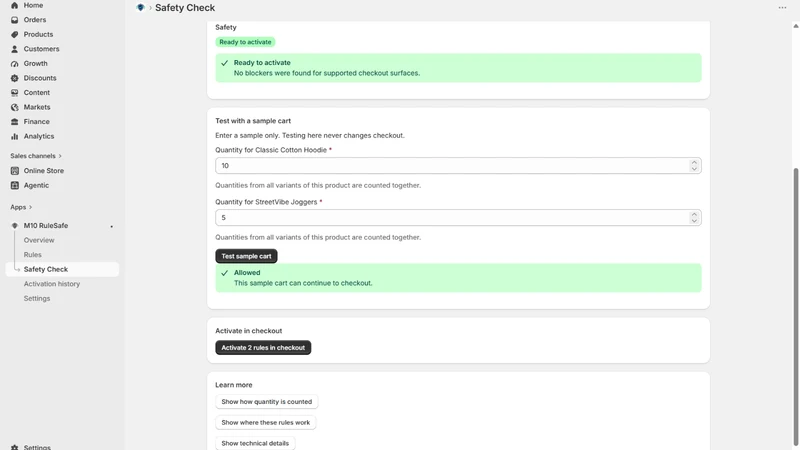The height and width of the screenshot is (450, 800).
Task: Open the three-dot menu at top right
Action: tap(782, 8)
